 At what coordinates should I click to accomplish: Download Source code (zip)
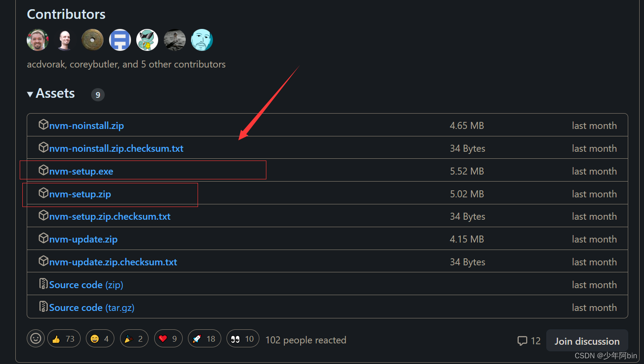coord(86,285)
